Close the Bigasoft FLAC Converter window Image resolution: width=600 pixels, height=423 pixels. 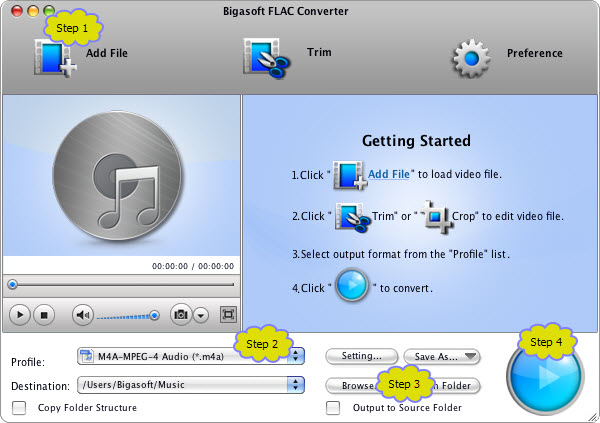click(17, 11)
